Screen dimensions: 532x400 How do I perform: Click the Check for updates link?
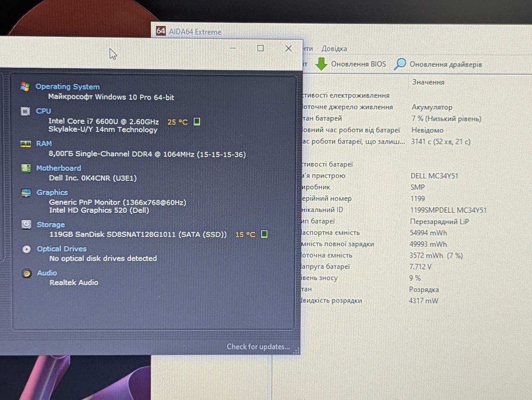point(258,346)
